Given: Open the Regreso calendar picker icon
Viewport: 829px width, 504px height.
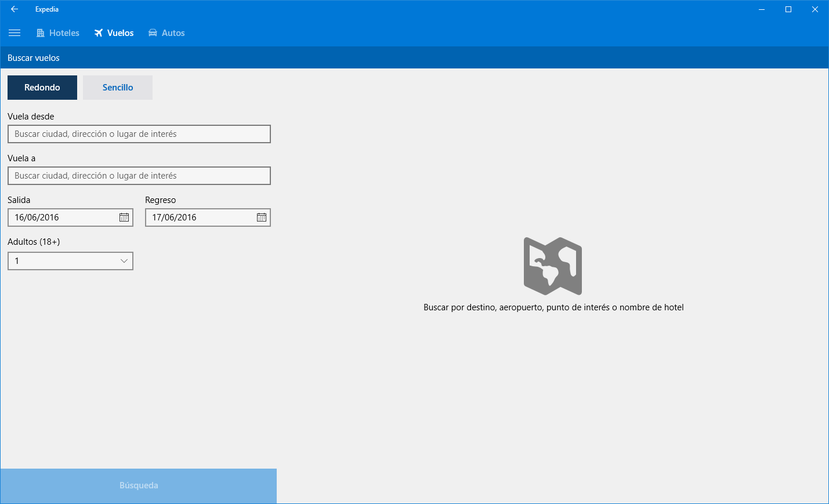Looking at the screenshot, I should [x=262, y=217].
